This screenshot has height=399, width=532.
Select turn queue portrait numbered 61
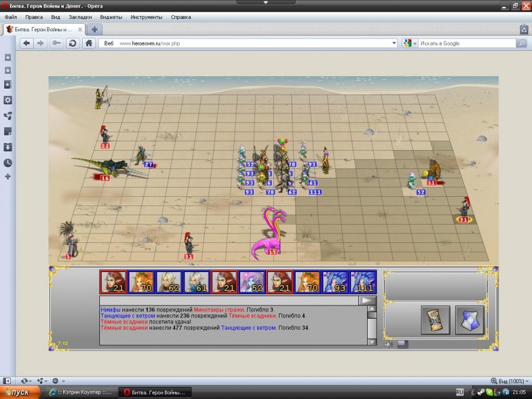[196, 281]
